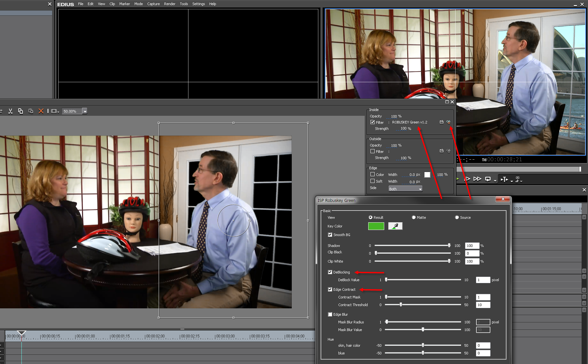Close the ISP Robuskey Green dialog

(x=503, y=199)
